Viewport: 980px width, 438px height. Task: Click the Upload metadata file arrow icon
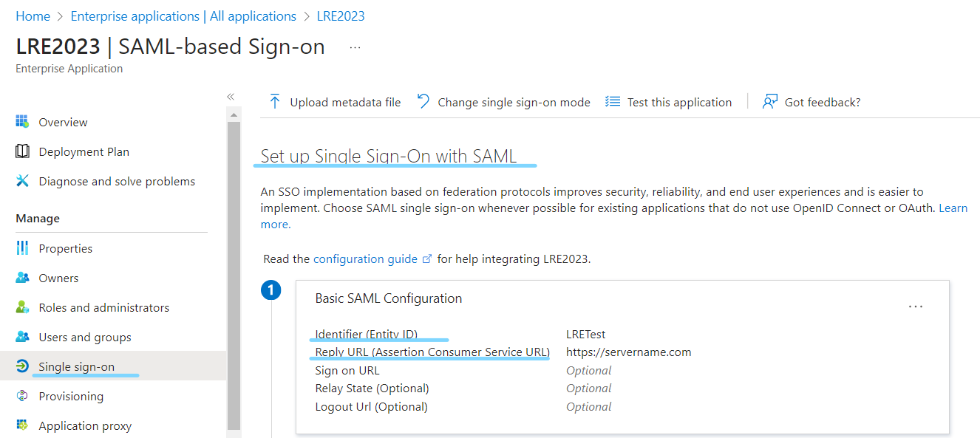pos(274,101)
